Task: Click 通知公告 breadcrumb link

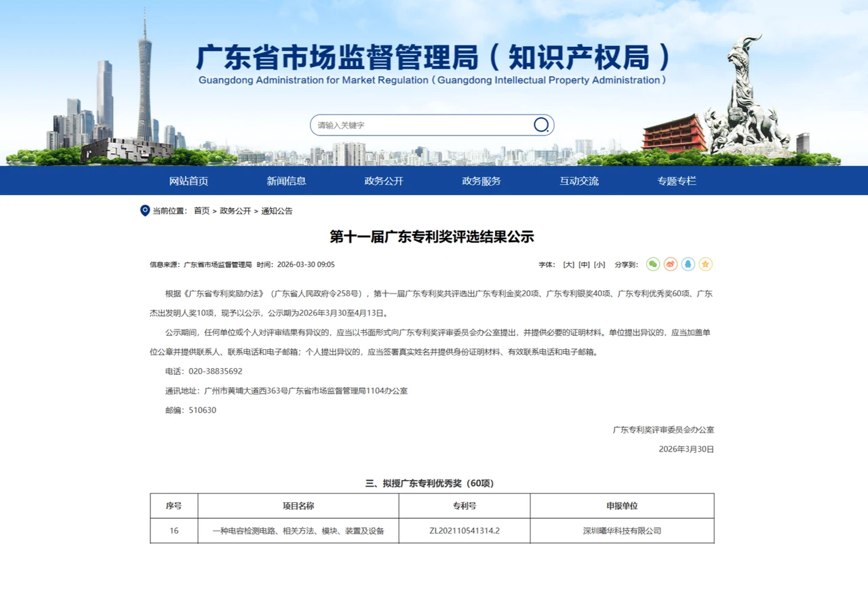Action: point(277,211)
